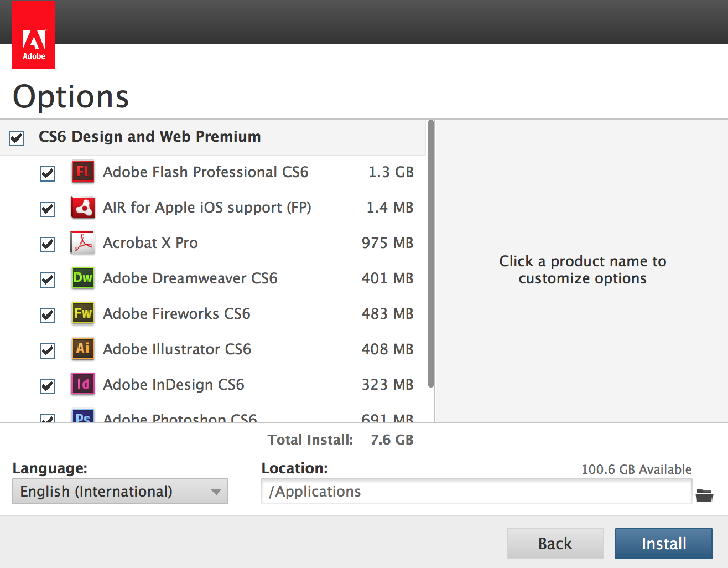
Task: Click the product list scrollbar
Action: 430,255
